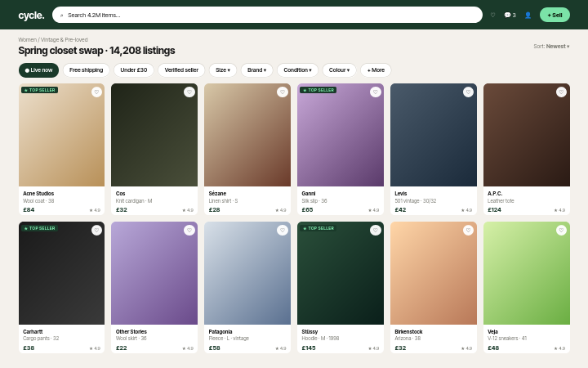Open the Carhartt cargo pants photo

61,273
